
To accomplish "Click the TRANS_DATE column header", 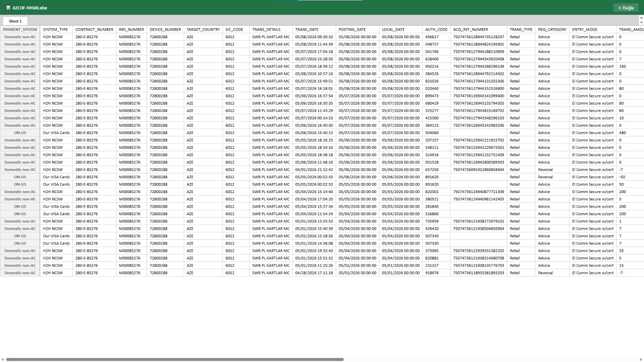I will coord(314,29).
